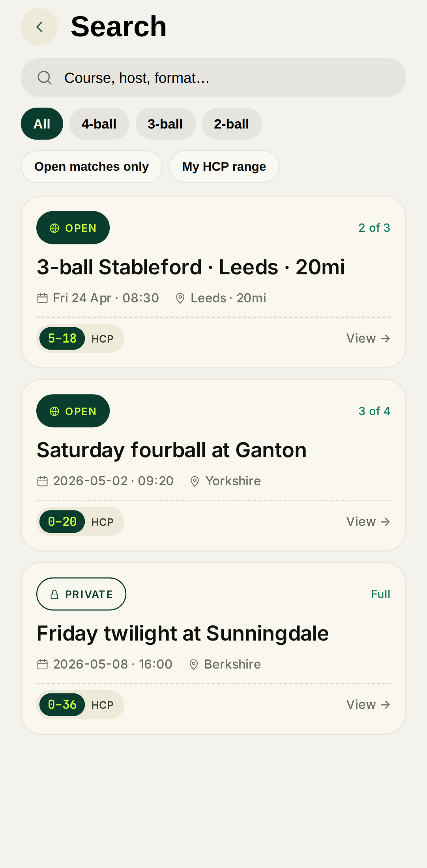Screen dimensions: 427x868
Task: Click the globe icon on the Ganton OPEN badge
Action: click(54, 411)
